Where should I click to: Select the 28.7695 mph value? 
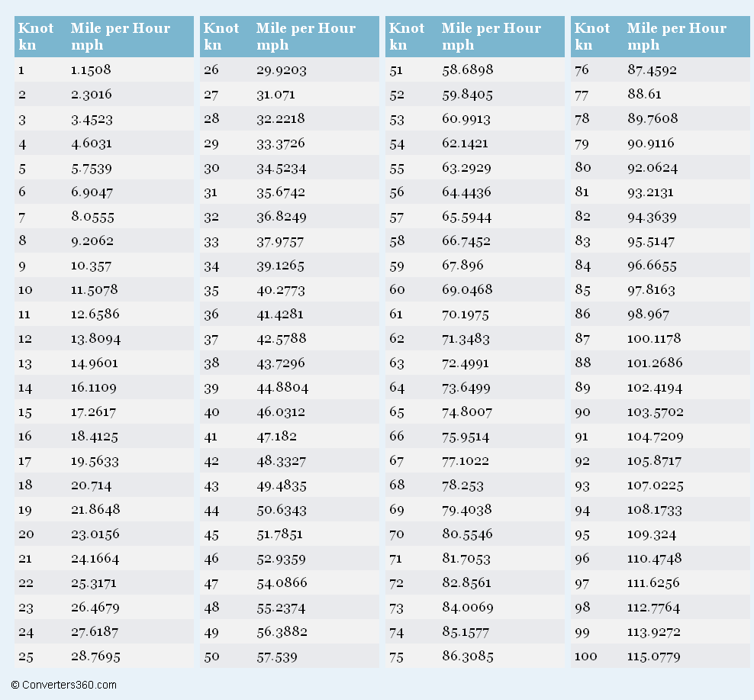95,656
